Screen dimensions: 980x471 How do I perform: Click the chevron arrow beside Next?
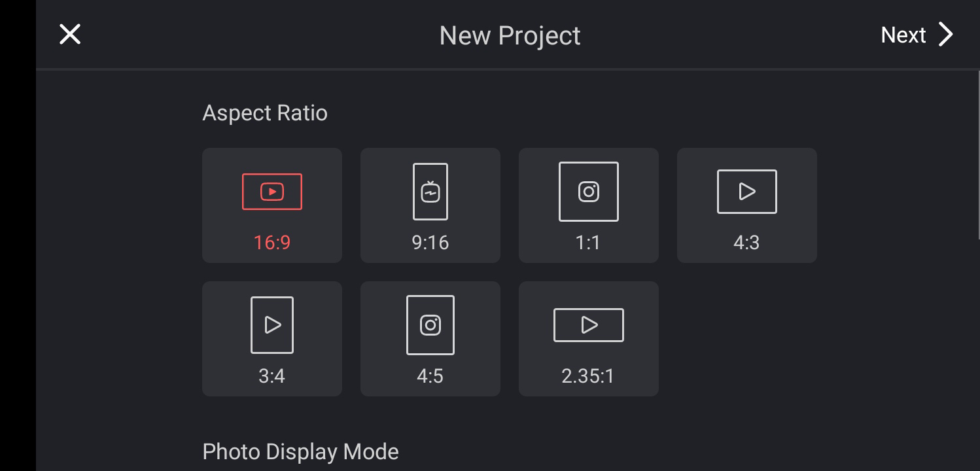tap(946, 35)
